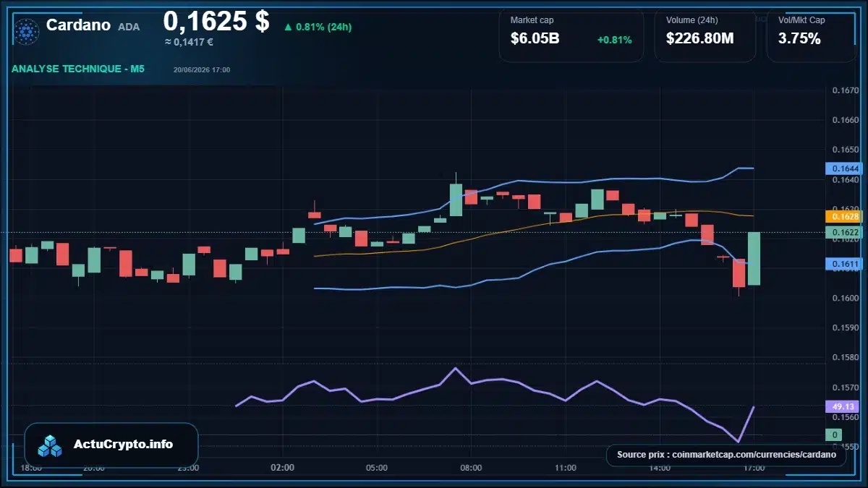Click the 02:00 time axis label
868x488 pixels.
click(283, 468)
